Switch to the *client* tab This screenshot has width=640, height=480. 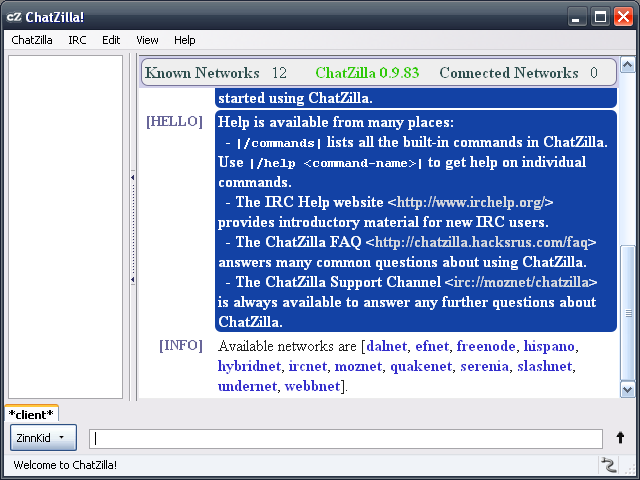pyautogui.click(x=31, y=414)
